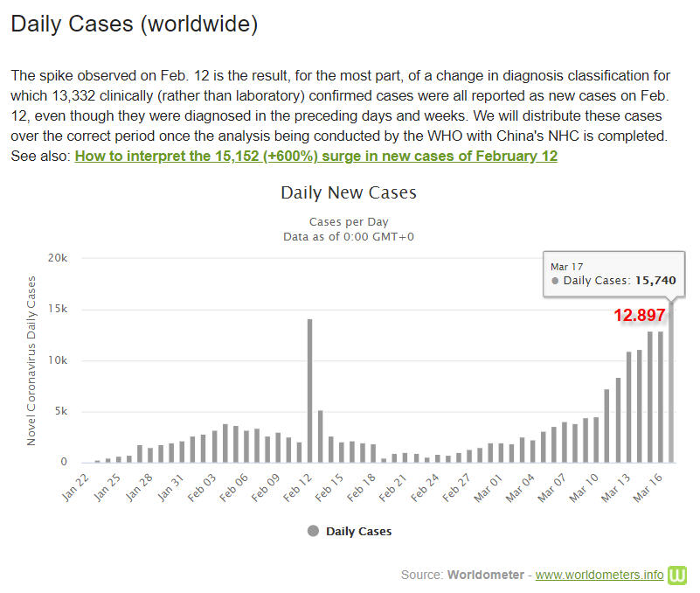Screen dimensions: 700x593
Task: Toggle the Daily Cases legend circle marker
Action: click(x=314, y=531)
